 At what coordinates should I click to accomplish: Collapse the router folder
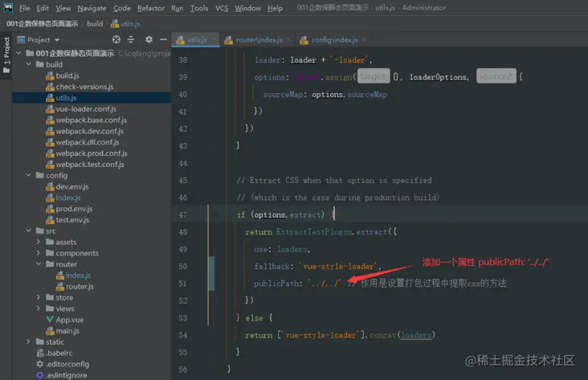(39, 264)
